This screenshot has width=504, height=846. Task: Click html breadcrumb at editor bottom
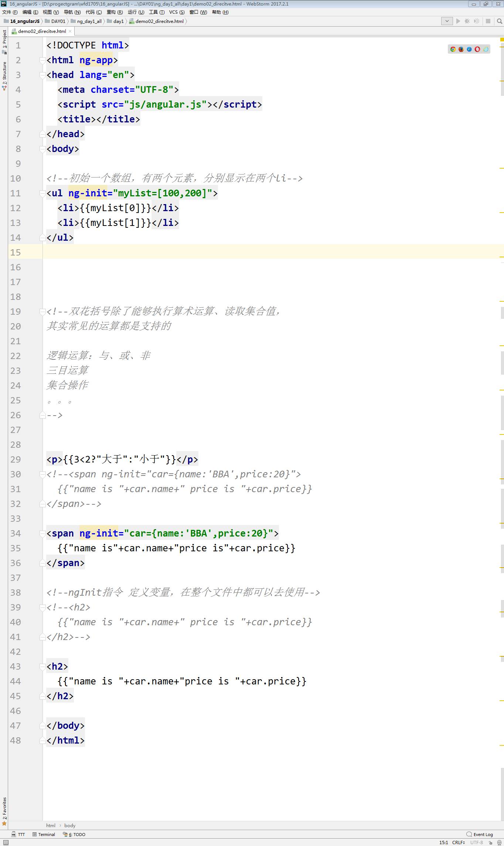51,825
